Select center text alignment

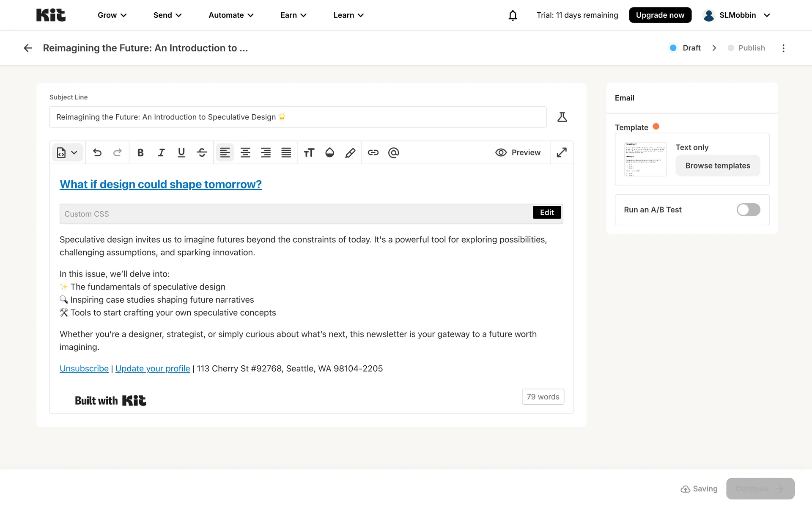pos(245,152)
